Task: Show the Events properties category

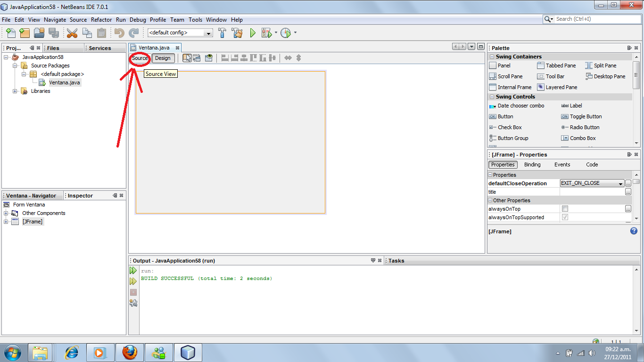Action: (x=562, y=165)
